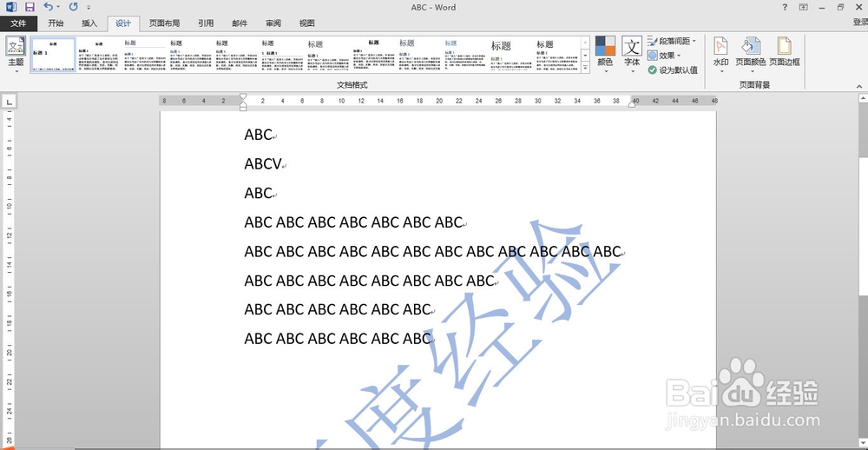
Task: Open the 主题 (Themes) gallery
Action: [16, 55]
